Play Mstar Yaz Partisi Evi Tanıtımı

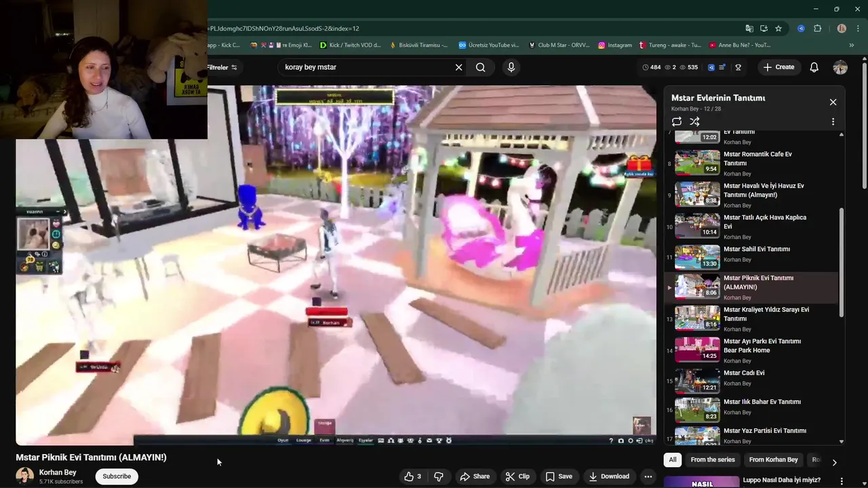(751, 434)
